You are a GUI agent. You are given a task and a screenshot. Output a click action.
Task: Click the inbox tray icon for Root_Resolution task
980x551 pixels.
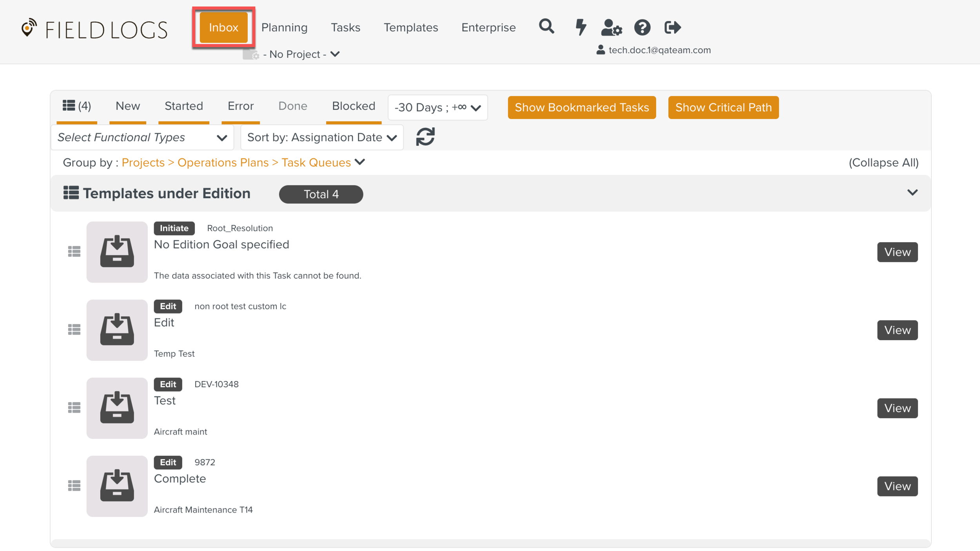coord(117,252)
